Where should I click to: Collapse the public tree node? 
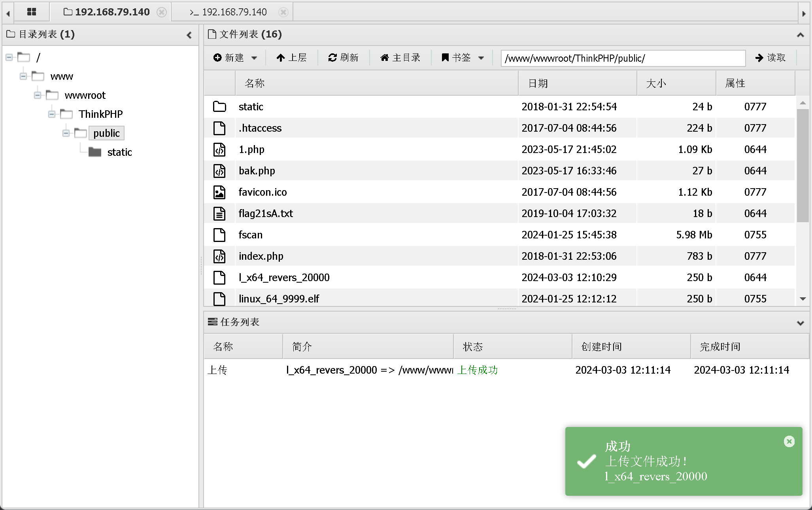[x=66, y=133]
